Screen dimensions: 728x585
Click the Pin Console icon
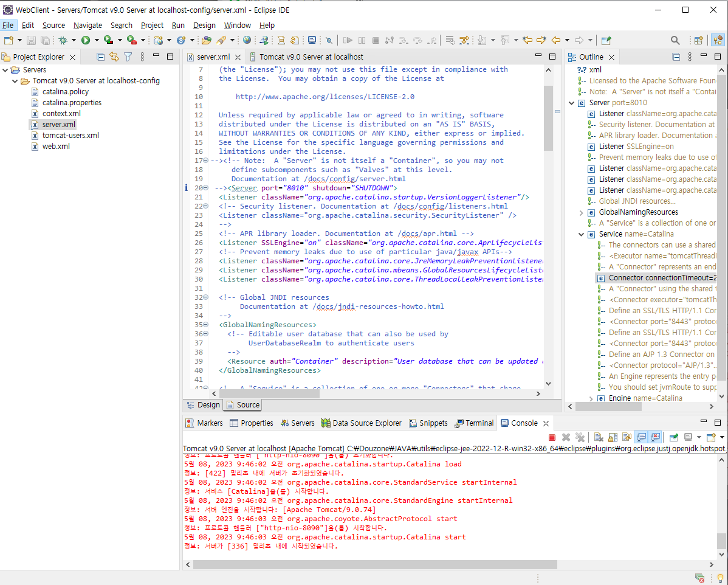pos(674,437)
